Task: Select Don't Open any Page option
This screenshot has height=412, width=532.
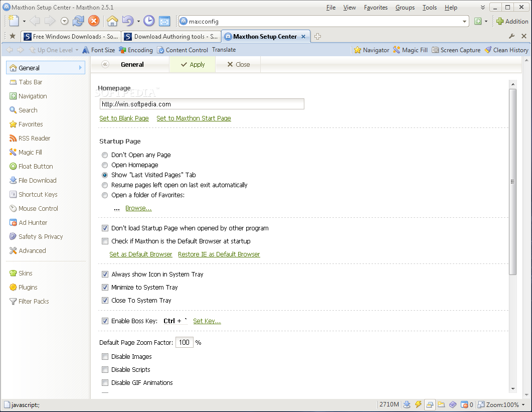Action: pos(105,155)
